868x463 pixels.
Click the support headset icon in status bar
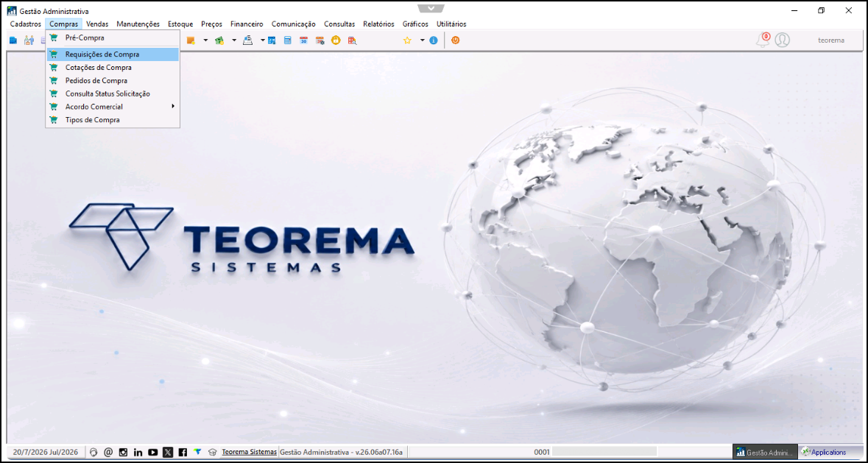(x=93, y=452)
